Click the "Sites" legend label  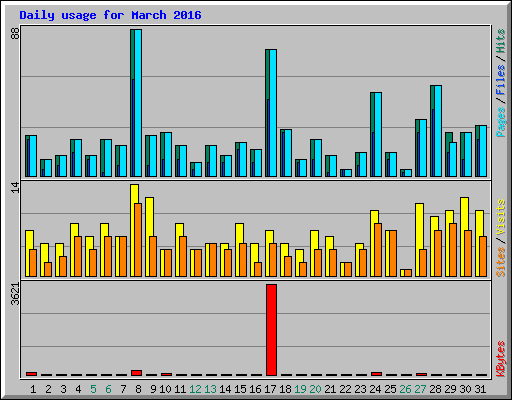[501, 262]
